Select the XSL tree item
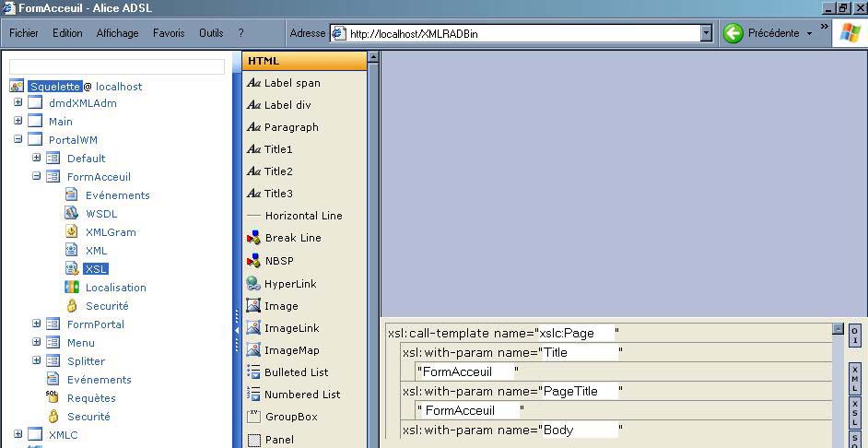The width and height of the screenshot is (868, 448). [x=95, y=269]
